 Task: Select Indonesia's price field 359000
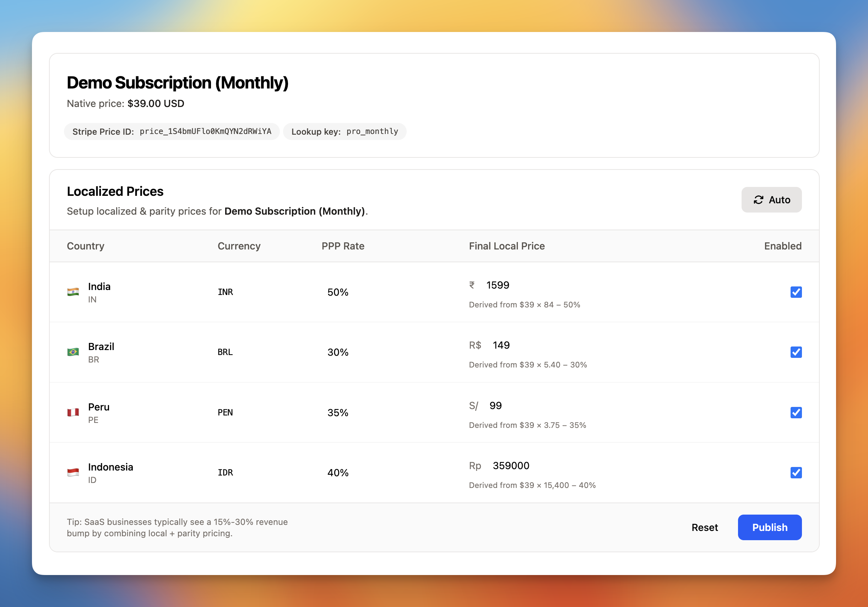511,466
